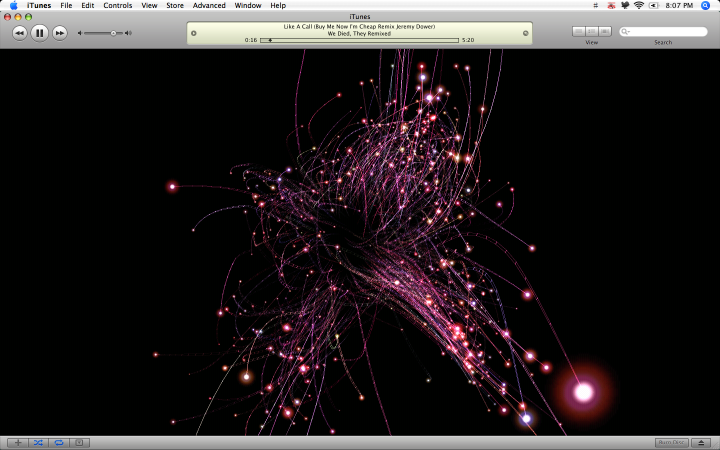Viewport: 720px width, 450px height.
Task: Click the song progress bar in the display
Action: [x=360, y=40]
